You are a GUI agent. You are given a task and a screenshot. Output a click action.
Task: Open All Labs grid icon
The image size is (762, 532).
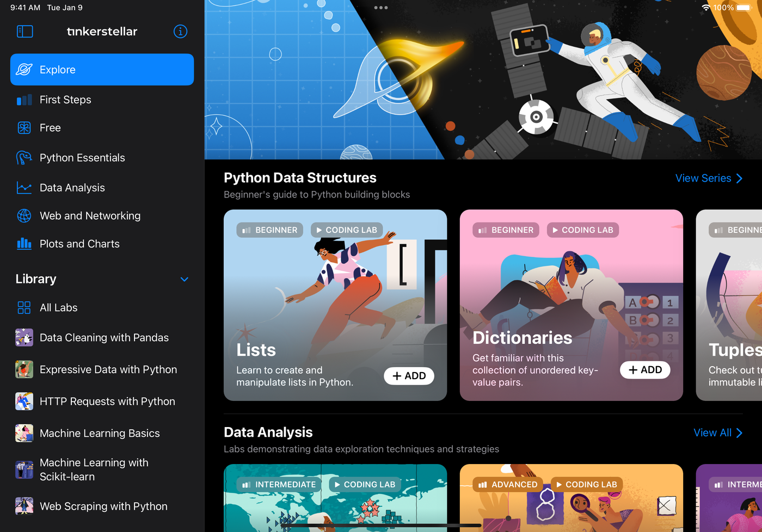(24, 308)
